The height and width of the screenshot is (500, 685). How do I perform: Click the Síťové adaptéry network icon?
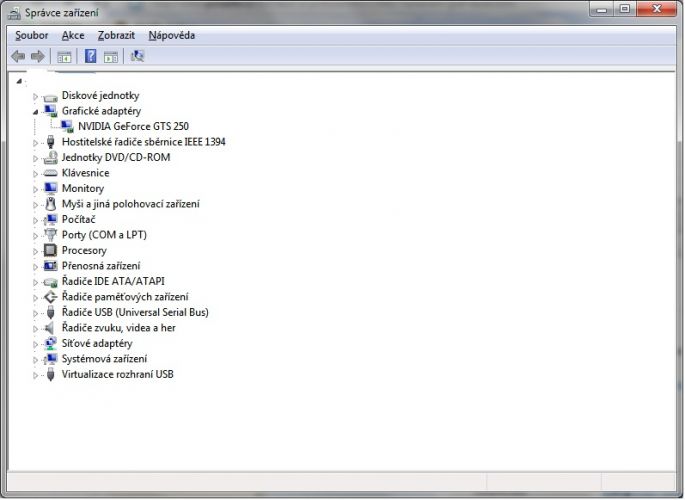pyautogui.click(x=51, y=344)
